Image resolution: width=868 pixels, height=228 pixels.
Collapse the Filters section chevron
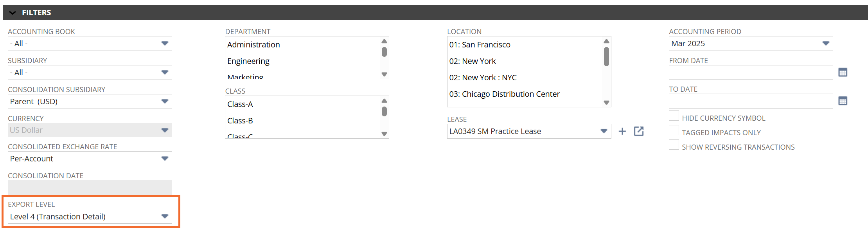[x=13, y=13]
